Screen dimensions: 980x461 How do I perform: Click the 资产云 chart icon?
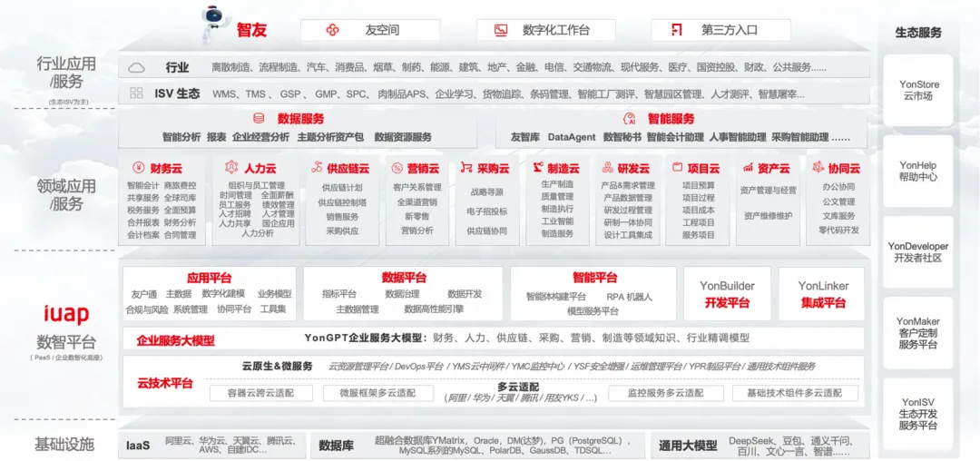748,167
